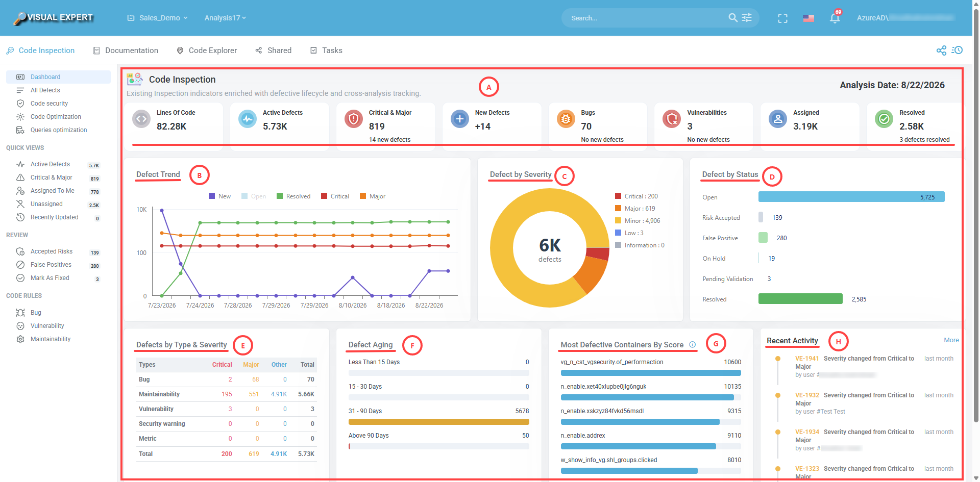Expand the Analysis17 dropdown
Image resolution: width=980 pixels, height=482 pixels.
click(x=225, y=18)
